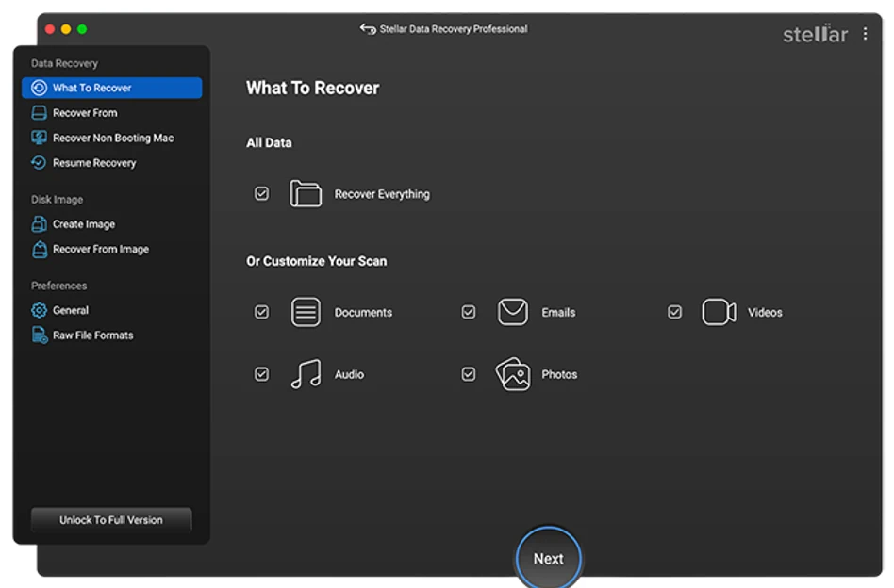This screenshot has width=894, height=588.
Task: Click Unlock To Full Version button
Action: pyautogui.click(x=111, y=520)
